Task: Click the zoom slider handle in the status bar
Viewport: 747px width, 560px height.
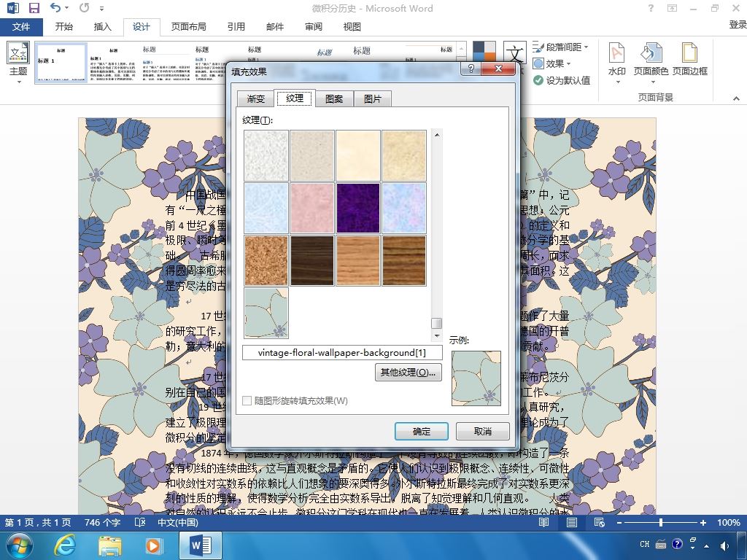Action: 661,522
